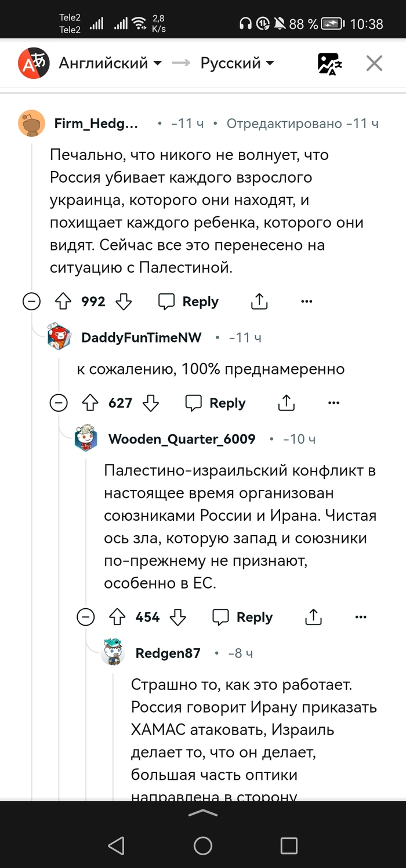This screenshot has width=406, height=868.
Task: Open the translator app logo
Action: [32, 63]
